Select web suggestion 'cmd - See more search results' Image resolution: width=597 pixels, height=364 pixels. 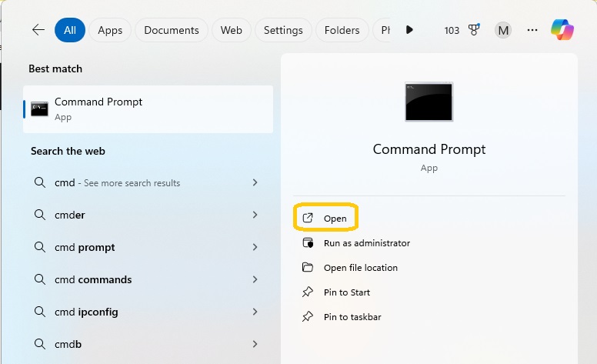148,182
